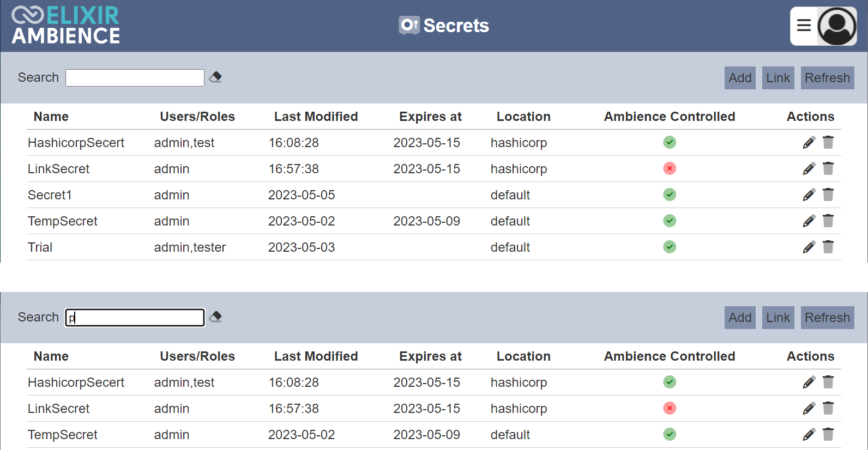
Task: Click the Elixir Ambience logo
Action: 66,25
